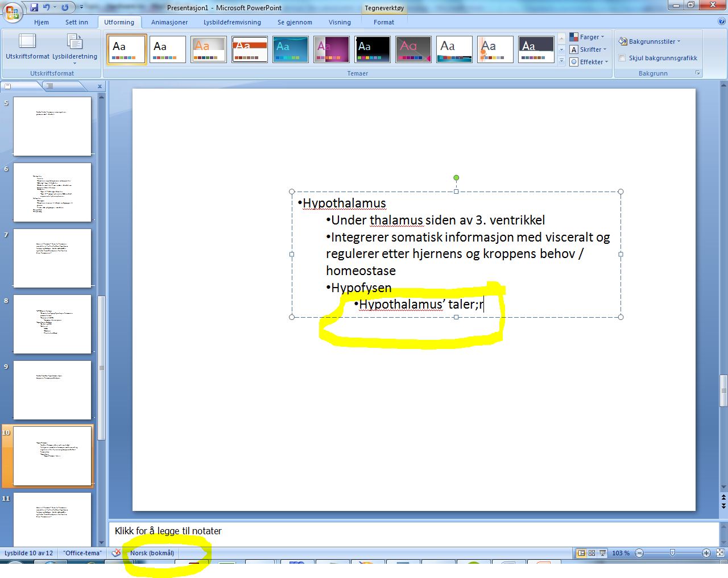
Task: Enable Skjul bakgrunnsgrafikk checkbox
Action: pyautogui.click(x=622, y=58)
